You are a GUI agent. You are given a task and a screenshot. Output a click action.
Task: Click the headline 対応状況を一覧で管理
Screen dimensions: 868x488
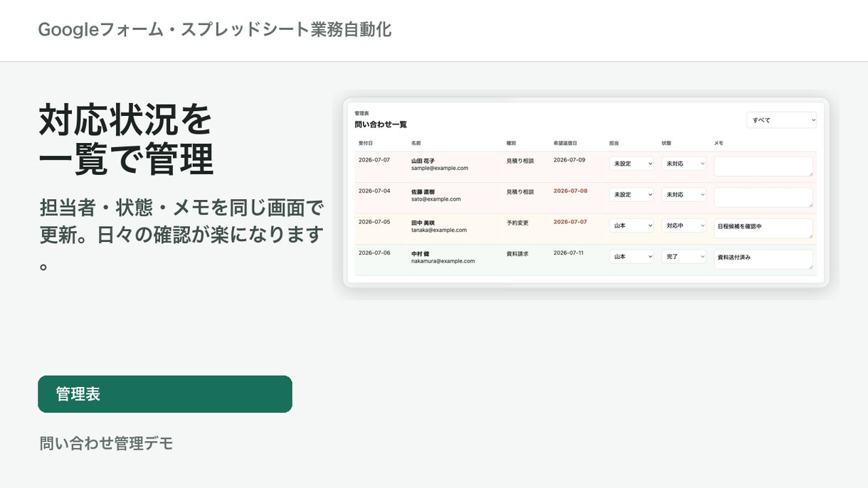click(126, 139)
